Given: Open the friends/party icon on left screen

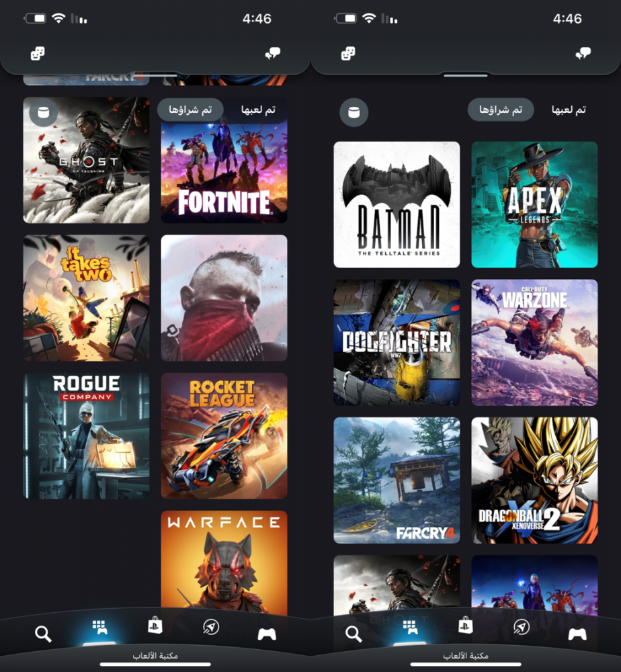Looking at the screenshot, I should coord(38,54).
